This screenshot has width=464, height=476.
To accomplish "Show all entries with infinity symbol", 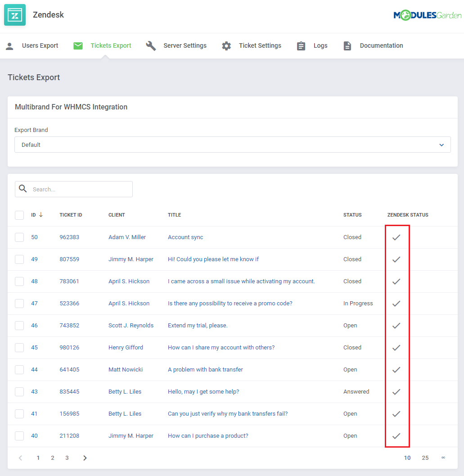I will click(x=443, y=458).
